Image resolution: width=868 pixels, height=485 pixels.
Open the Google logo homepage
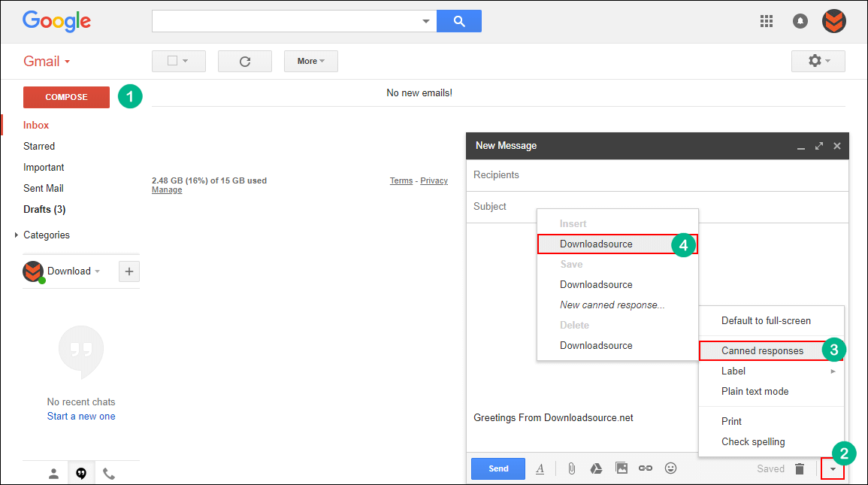[56, 22]
